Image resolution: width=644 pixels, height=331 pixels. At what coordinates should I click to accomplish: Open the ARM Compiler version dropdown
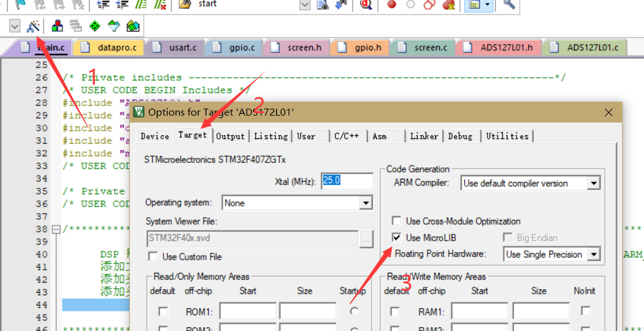tap(593, 183)
